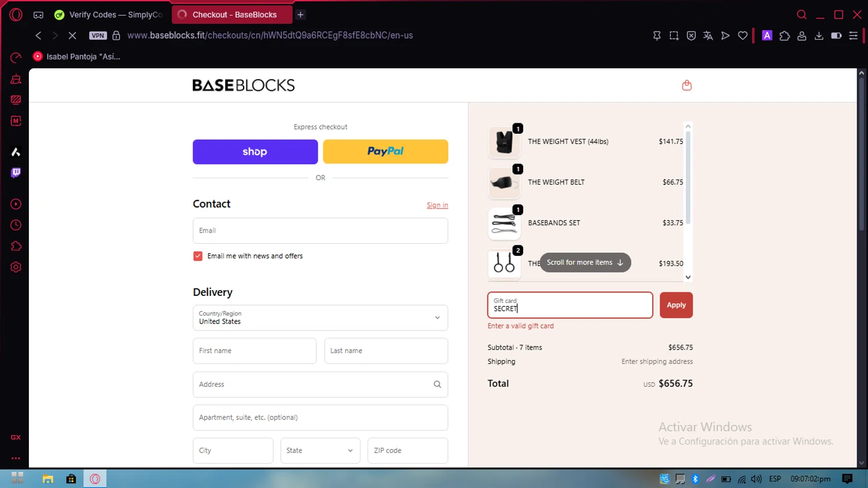Open Settings from the sidebar gear icon
The image size is (868, 488).
pos(16,267)
